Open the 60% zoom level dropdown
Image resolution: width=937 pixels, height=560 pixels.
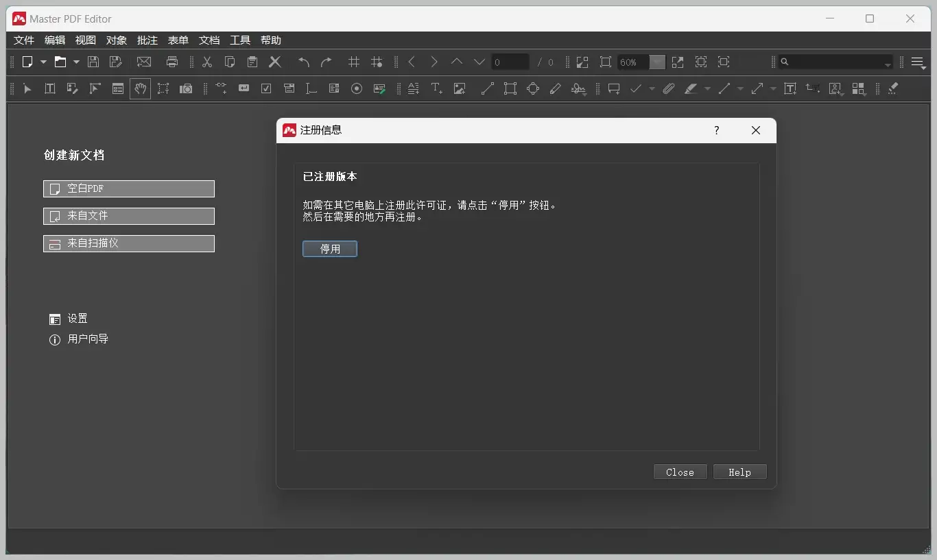657,62
